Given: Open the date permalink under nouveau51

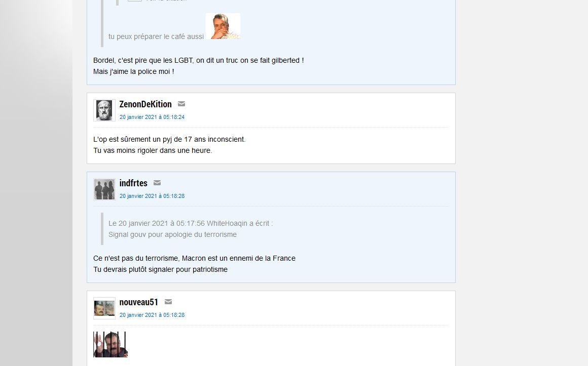Looking at the screenshot, I should [152, 315].
